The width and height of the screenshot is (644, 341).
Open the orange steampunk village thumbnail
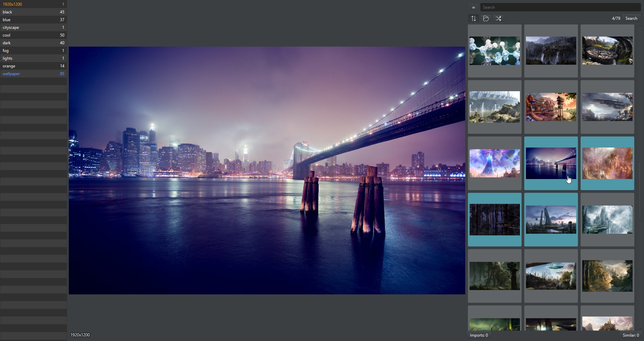coord(551,107)
